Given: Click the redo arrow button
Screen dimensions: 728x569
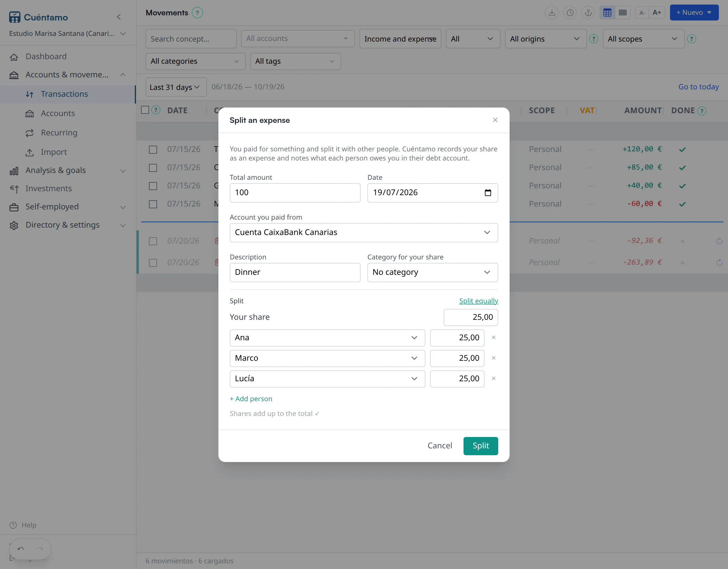Looking at the screenshot, I should point(40,549).
